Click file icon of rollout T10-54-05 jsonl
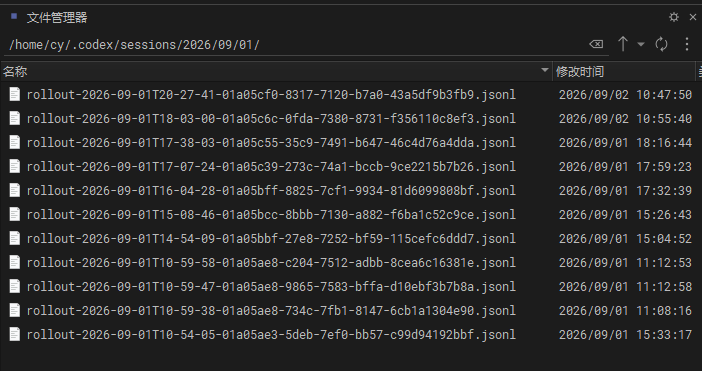This screenshot has height=371, width=702. [x=15, y=334]
